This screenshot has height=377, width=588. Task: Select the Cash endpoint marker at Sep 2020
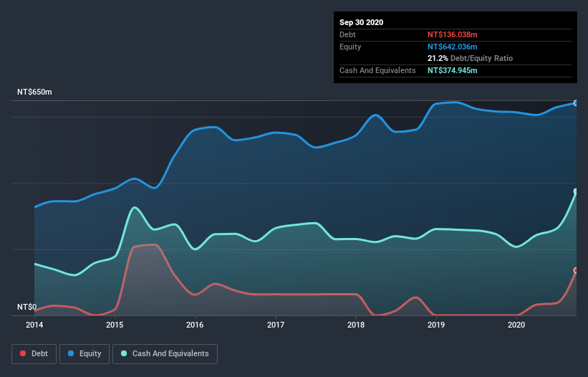coord(576,191)
